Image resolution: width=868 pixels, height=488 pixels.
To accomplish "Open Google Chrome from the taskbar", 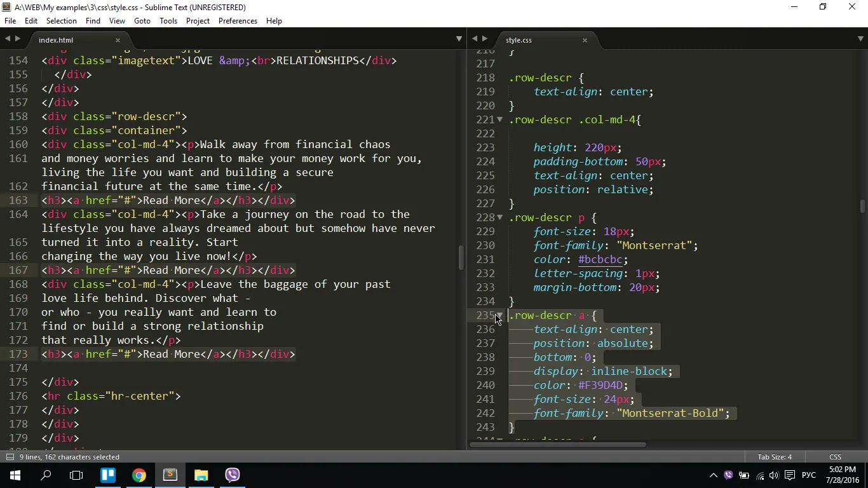I will point(139,475).
